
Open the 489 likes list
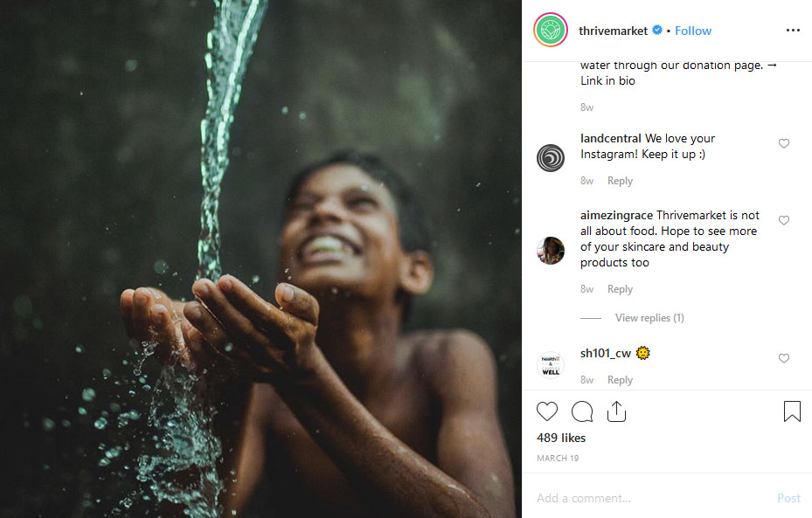(x=561, y=438)
